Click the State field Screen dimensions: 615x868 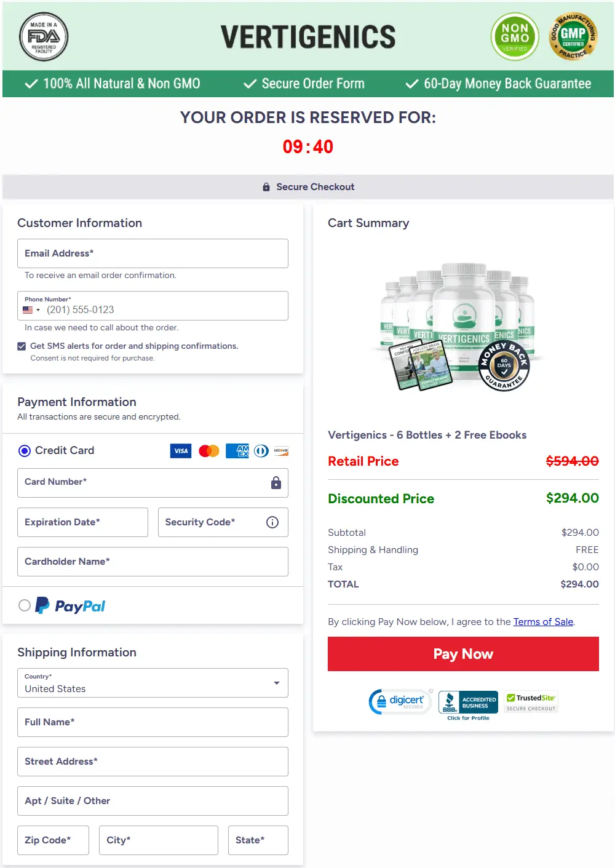[x=258, y=840]
